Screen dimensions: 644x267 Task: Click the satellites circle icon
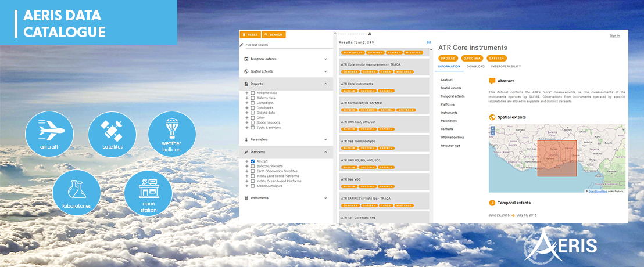click(112, 133)
